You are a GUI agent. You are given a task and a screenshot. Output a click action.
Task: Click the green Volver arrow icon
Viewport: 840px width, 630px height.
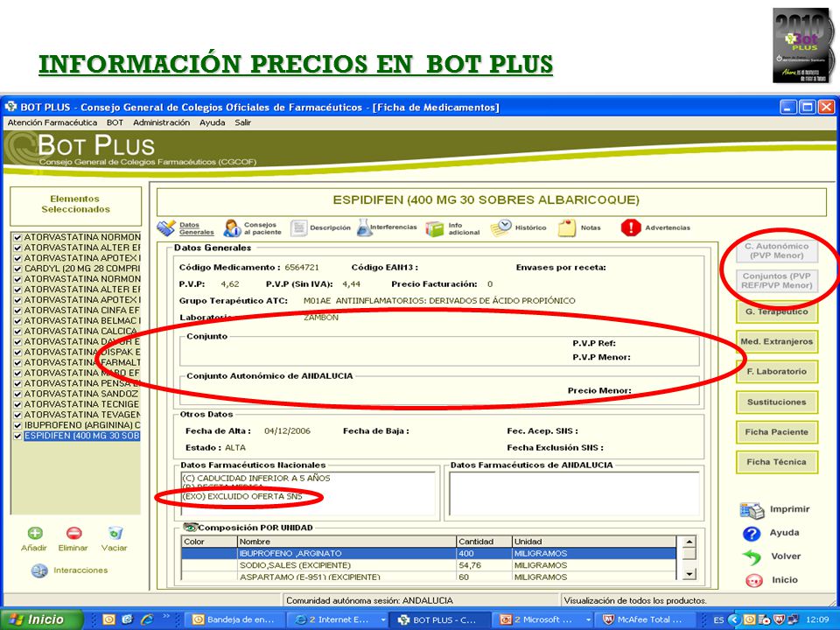pos(752,557)
